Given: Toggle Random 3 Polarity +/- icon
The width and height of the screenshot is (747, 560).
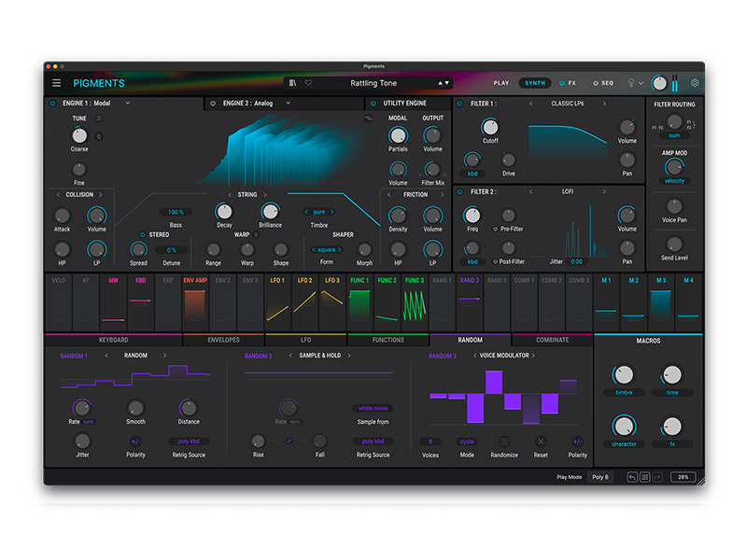Looking at the screenshot, I should (577, 441).
